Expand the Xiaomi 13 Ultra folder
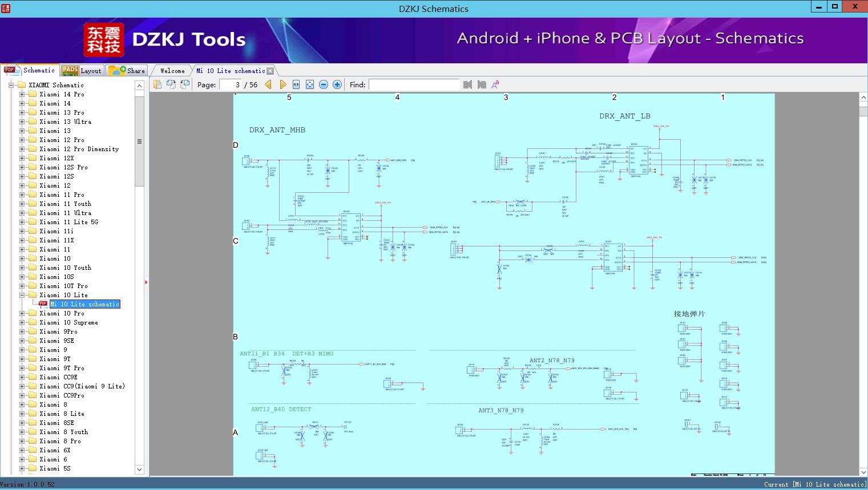 [x=22, y=122]
